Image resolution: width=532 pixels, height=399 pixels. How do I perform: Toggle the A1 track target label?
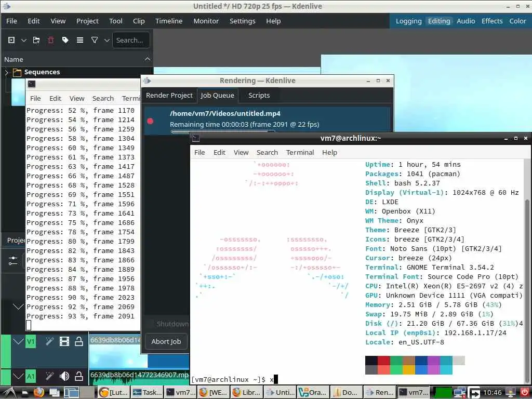(31, 376)
